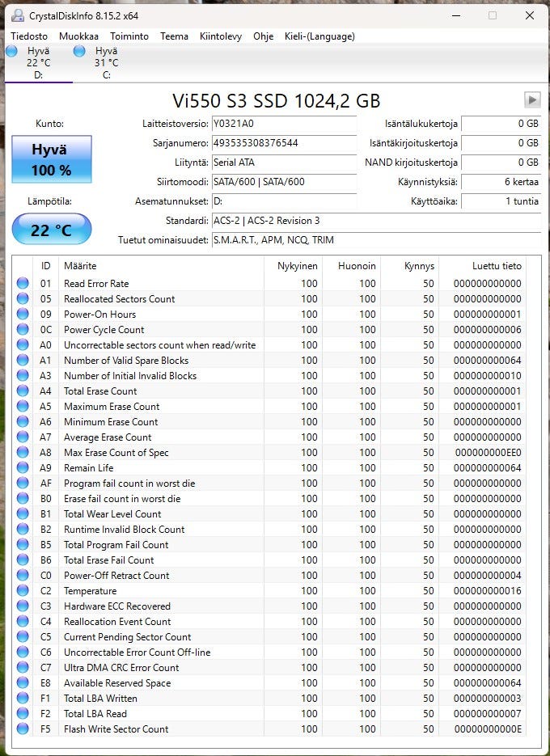The width and height of the screenshot is (550, 756).
Task: Select the Uncorrectable sectors count when read/write row
Action: (269, 344)
